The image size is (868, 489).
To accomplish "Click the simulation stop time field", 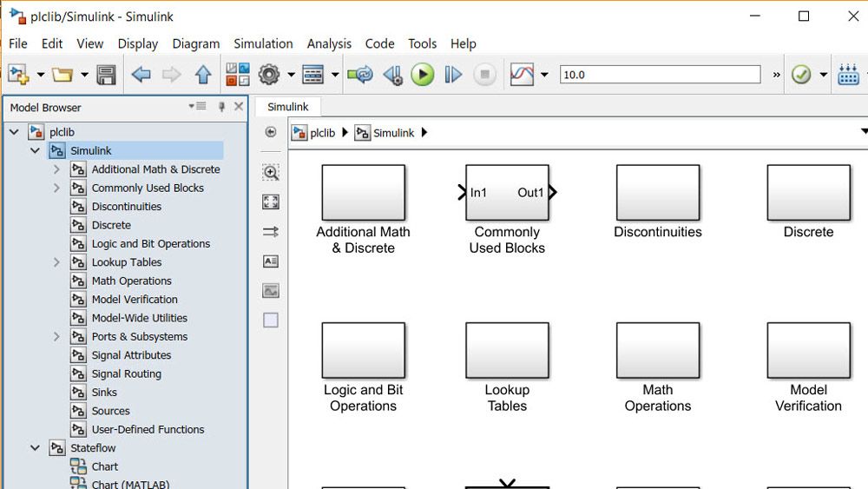I will [660, 75].
